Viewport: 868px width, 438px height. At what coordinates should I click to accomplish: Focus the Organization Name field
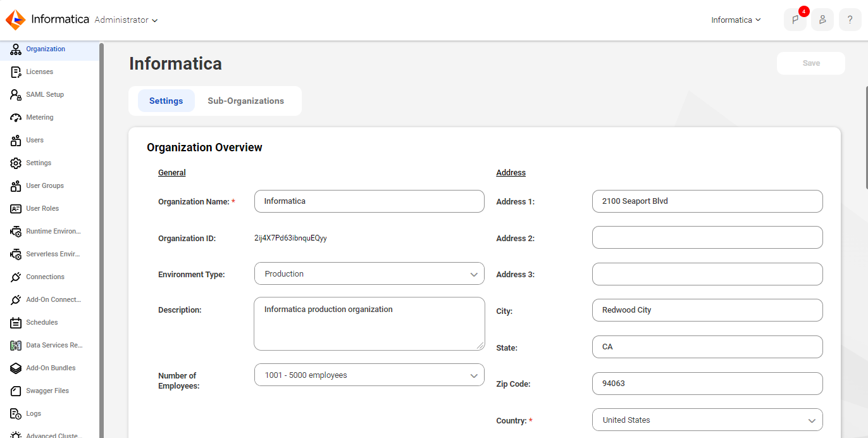(x=369, y=201)
